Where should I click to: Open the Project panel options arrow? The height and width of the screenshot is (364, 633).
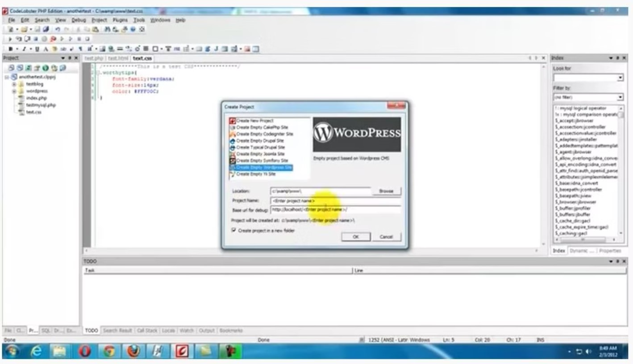click(63, 58)
